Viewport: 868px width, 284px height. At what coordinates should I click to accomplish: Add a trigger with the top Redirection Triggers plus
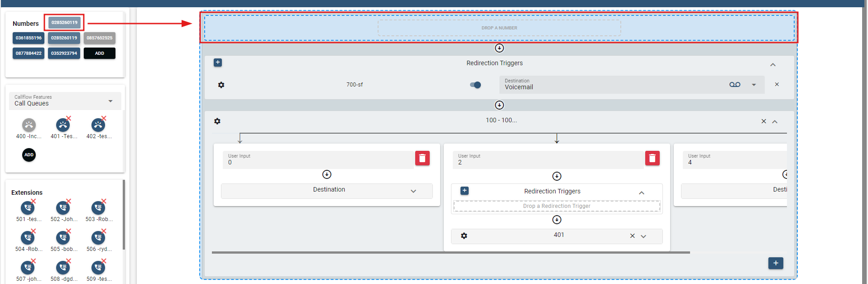(218, 63)
